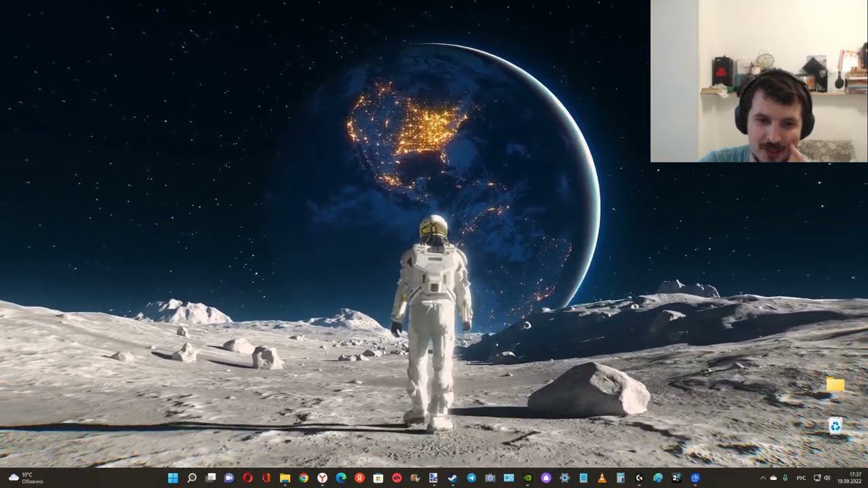Open the Steam client on taskbar
Screen dimensions: 868x488
(453, 478)
